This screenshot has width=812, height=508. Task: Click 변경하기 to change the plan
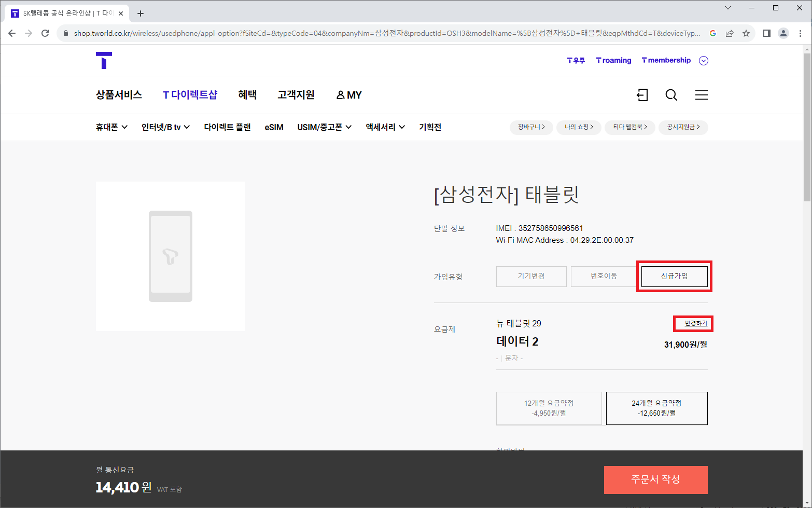pos(696,323)
